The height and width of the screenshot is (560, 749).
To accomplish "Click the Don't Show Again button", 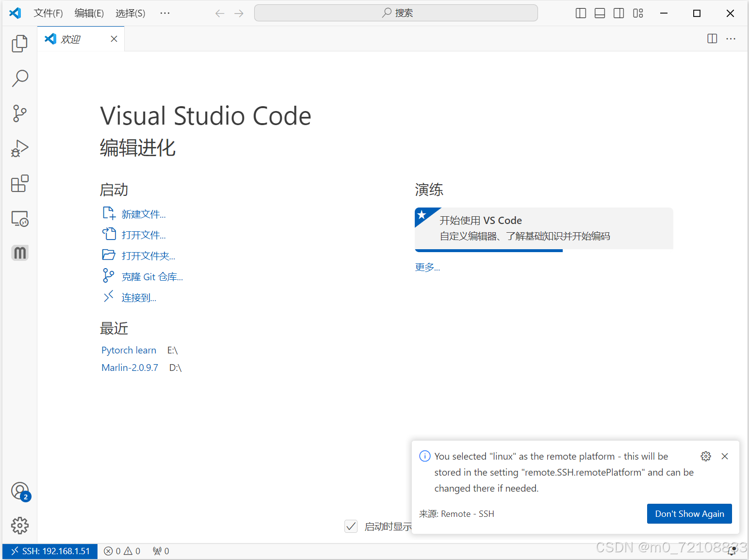I will tap(689, 513).
